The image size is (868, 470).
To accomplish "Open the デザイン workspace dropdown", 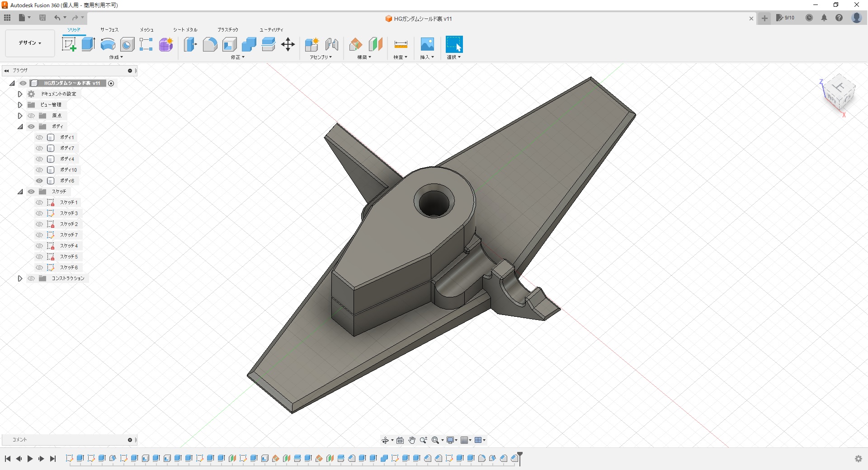I will point(30,43).
